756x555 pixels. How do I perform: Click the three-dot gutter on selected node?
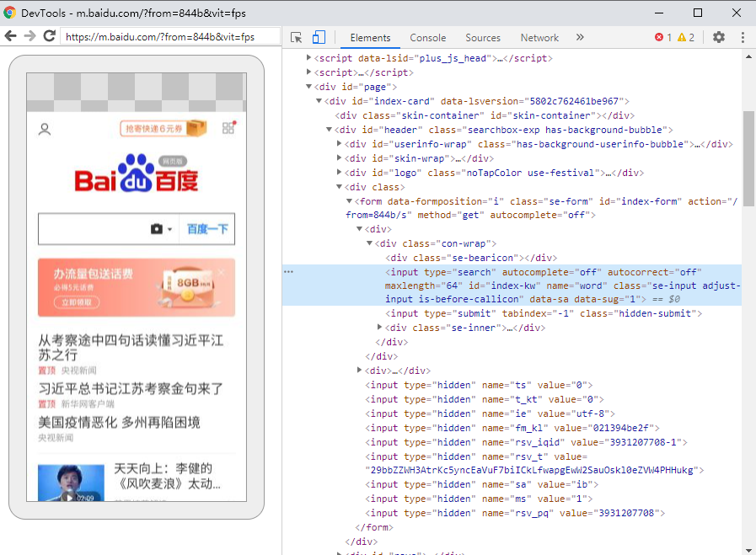pos(288,272)
